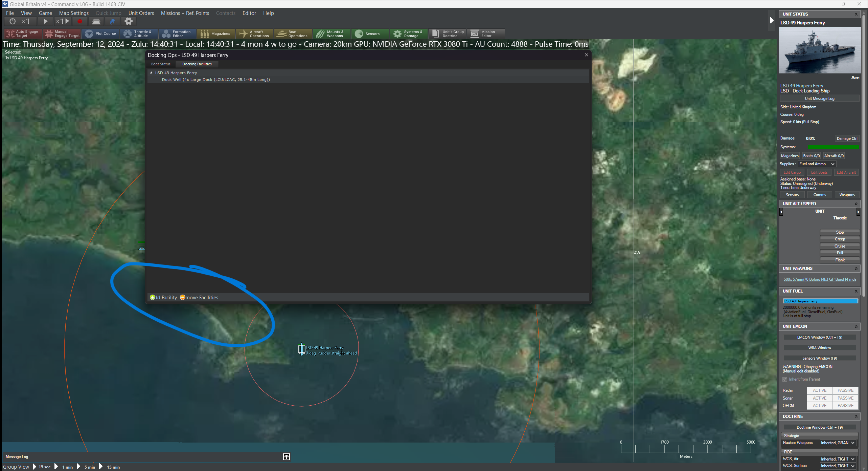Screen dimensions: 868x471
Task: Expand the right side panel arrow
Action: (x=772, y=20)
